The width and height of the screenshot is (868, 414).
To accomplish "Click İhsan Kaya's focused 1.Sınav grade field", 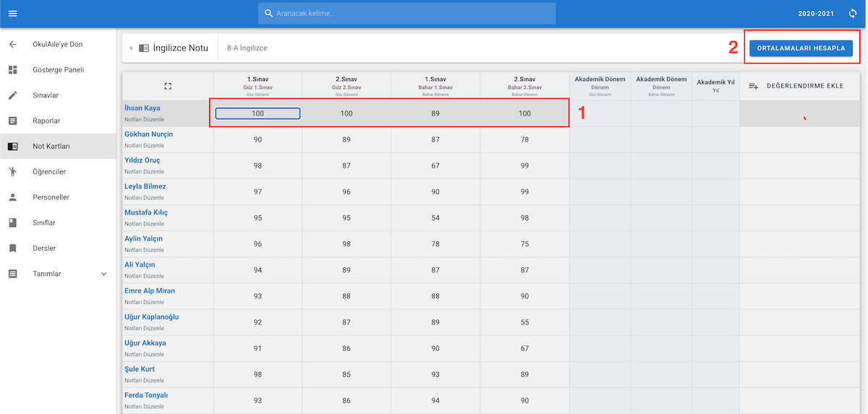I will [x=258, y=113].
